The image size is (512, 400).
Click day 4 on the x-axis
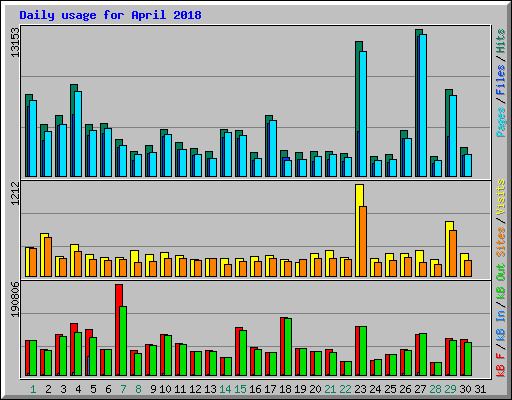(x=78, y=389)
